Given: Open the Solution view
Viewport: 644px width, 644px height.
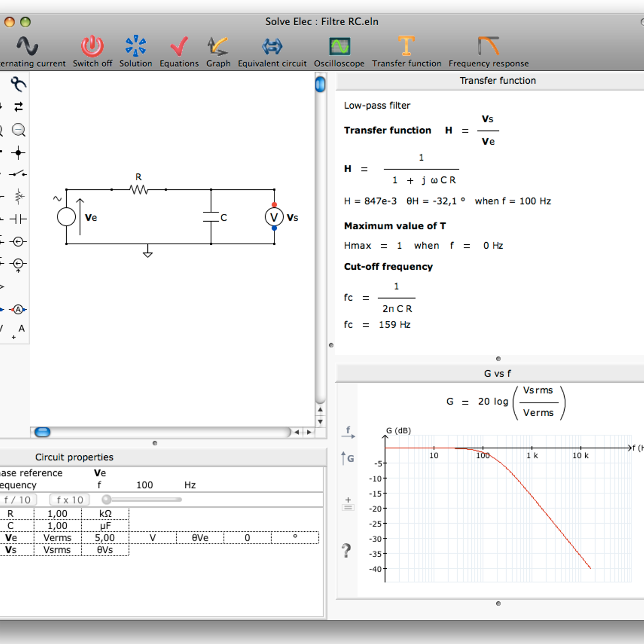Looking at the screenshot, I should click(136, 46).
